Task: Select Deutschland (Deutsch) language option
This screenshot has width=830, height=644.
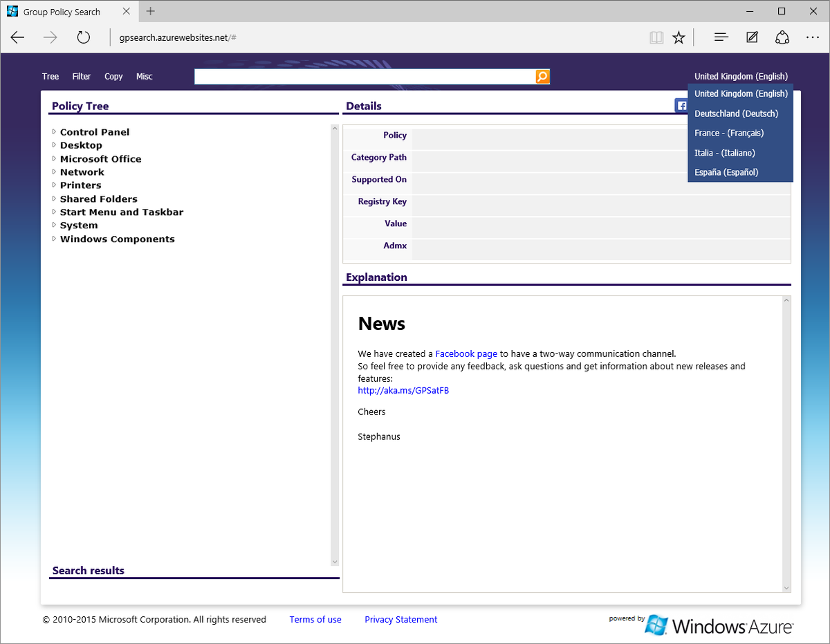Action: 740,113
